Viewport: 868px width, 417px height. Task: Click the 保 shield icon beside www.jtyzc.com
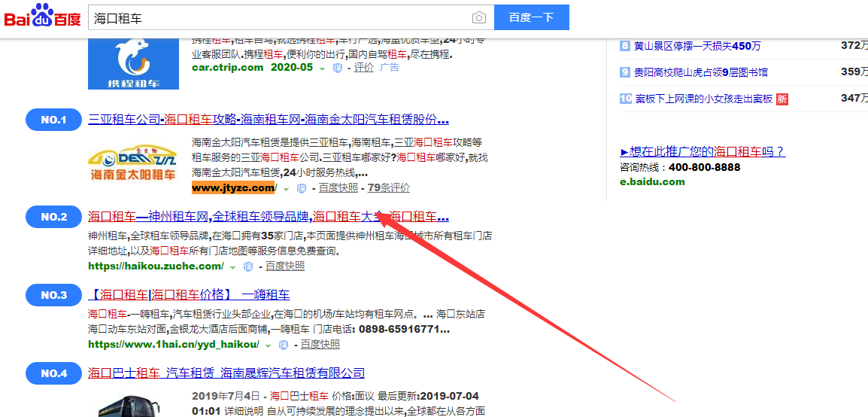pyautogui.click(x=302, y=188)
